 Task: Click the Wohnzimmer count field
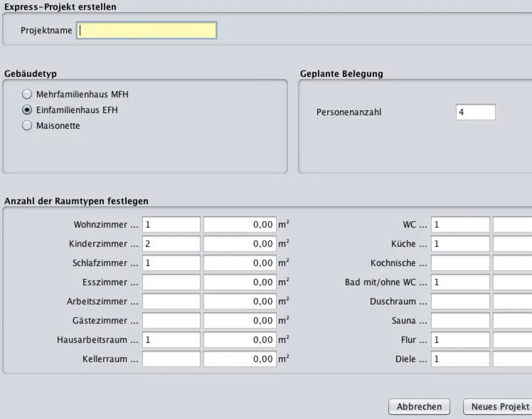(x=171, y=224)
